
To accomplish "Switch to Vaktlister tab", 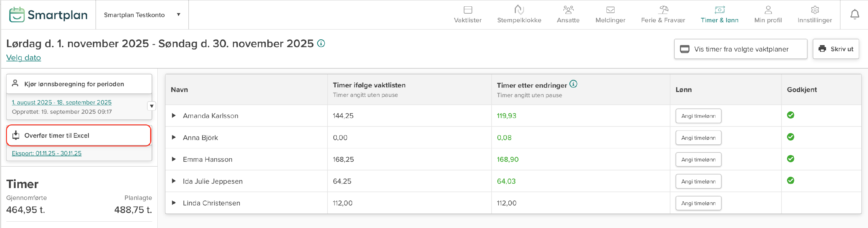I will point(468,15).
